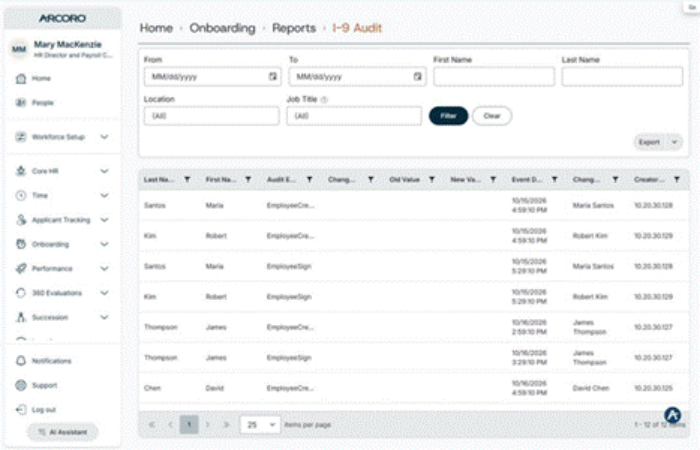Filter the Change Type column
This screenshot has height=450, width=700.
point(371,179)
